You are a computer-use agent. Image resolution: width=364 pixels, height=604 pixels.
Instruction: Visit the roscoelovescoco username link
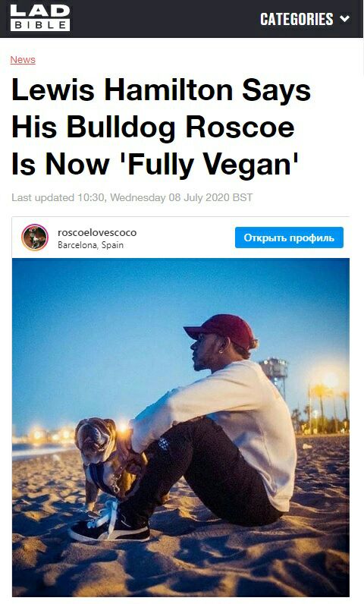coord(97,233)
